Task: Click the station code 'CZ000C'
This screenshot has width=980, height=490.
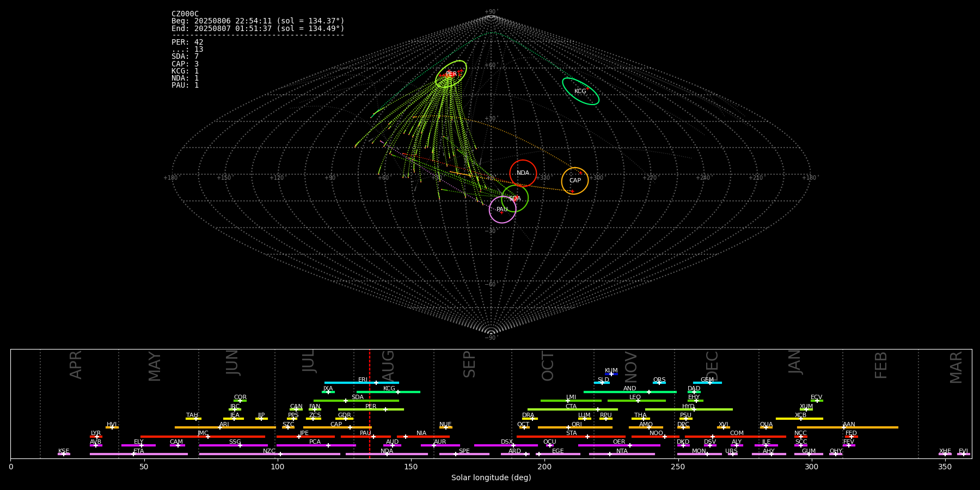Action: coord(185,14)
